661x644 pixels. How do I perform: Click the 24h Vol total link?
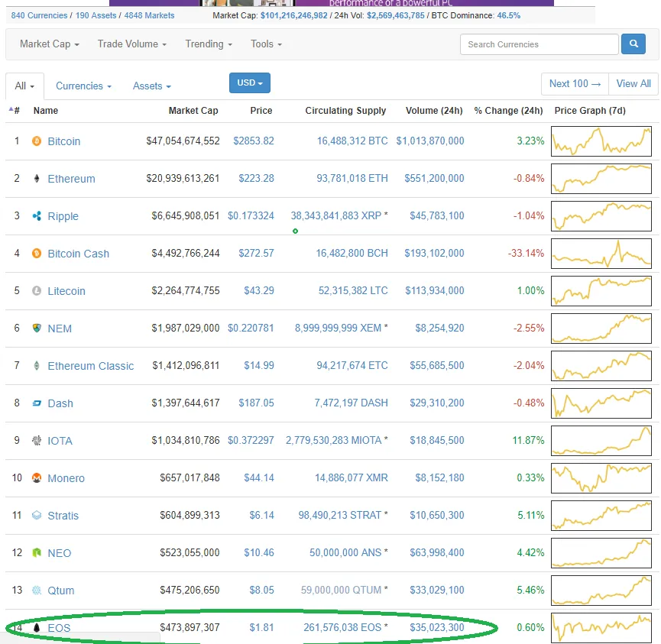[395, 15]
